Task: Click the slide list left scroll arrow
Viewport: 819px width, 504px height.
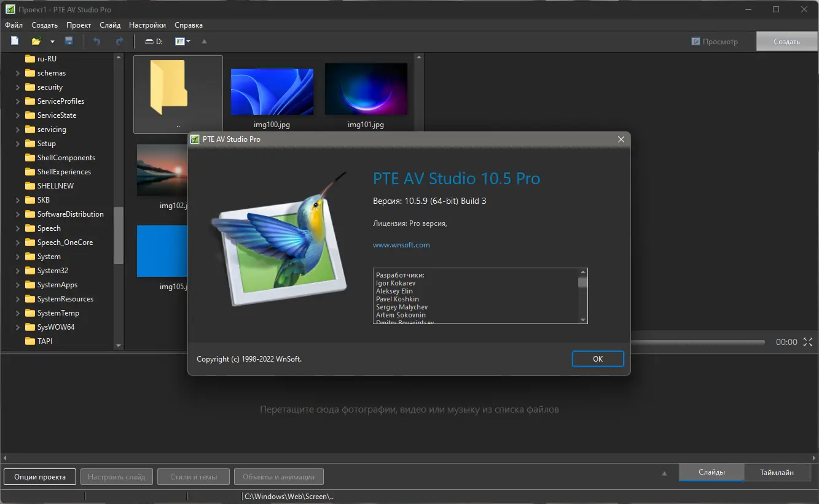Action: (x=4, y=457)
